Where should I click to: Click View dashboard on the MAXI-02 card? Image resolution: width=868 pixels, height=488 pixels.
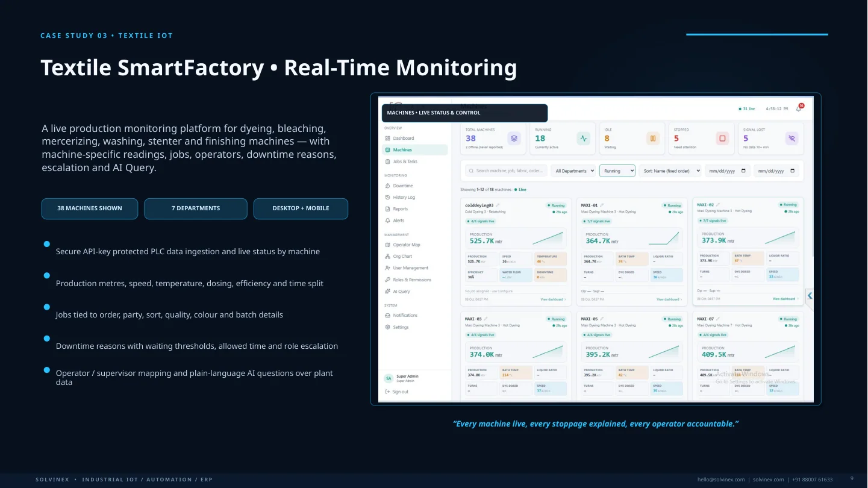tap(785, 299)
